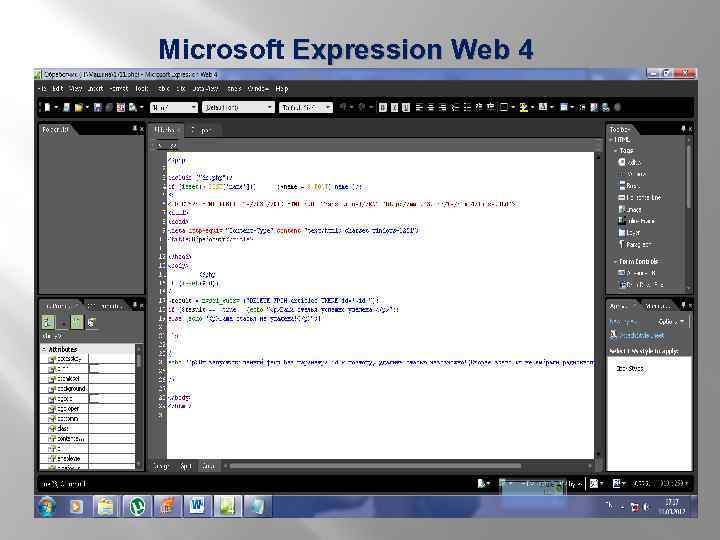Viewport: 720px width, 540px height.
Task: Open the Style dropdown showing None
Action: pos(174,107)
